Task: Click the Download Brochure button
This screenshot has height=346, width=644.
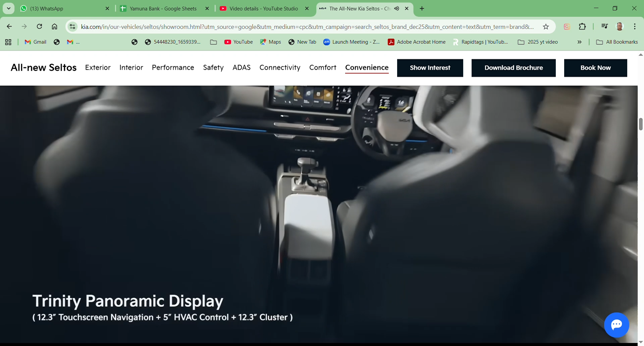Action: point(513,68)
